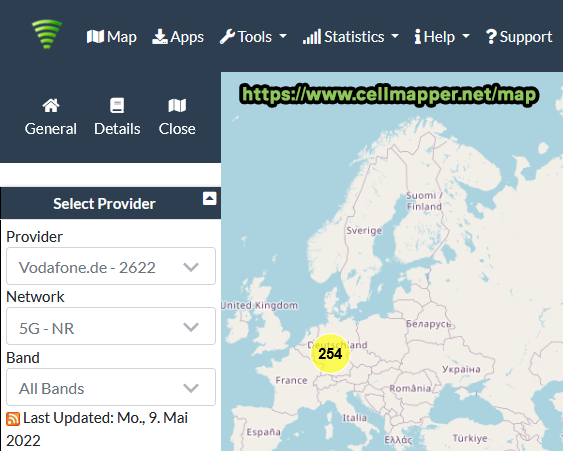Viewport: 563px width, 451px height.
Task: Open the Band dropdown All Bands
Action: click(x=111, y=387)
